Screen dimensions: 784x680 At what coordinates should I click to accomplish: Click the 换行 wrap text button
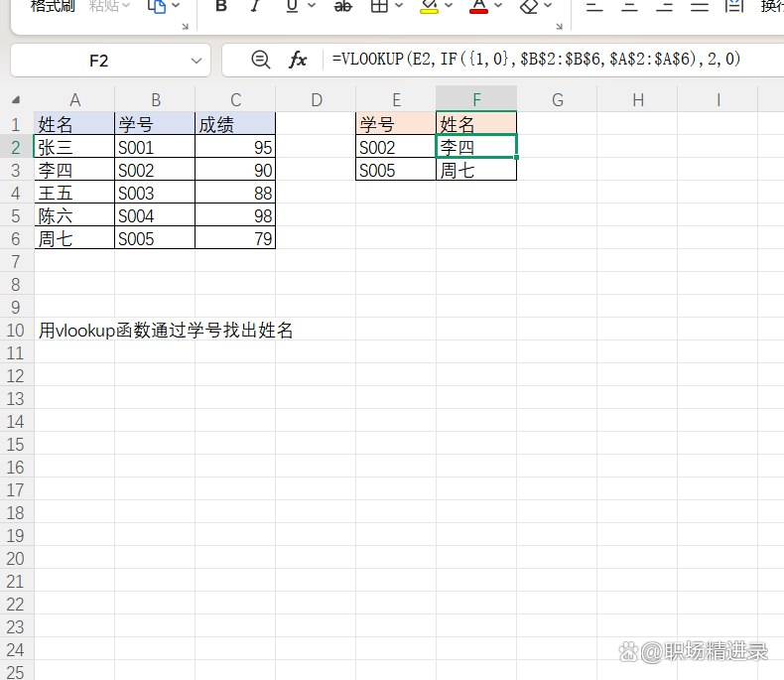point(772,6)
